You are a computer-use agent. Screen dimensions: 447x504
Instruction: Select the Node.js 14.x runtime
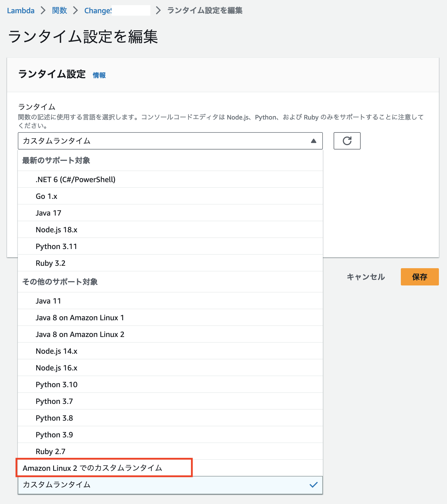pos(57,351)
